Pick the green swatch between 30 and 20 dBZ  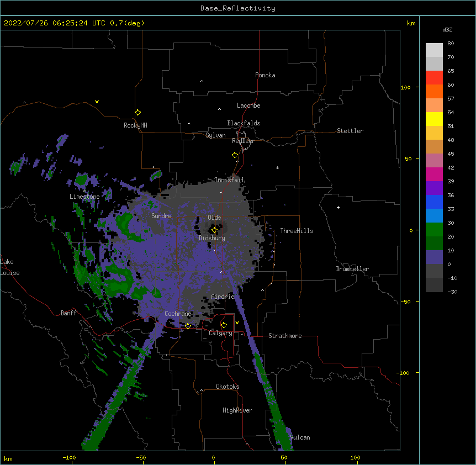[x=434, y=230]
